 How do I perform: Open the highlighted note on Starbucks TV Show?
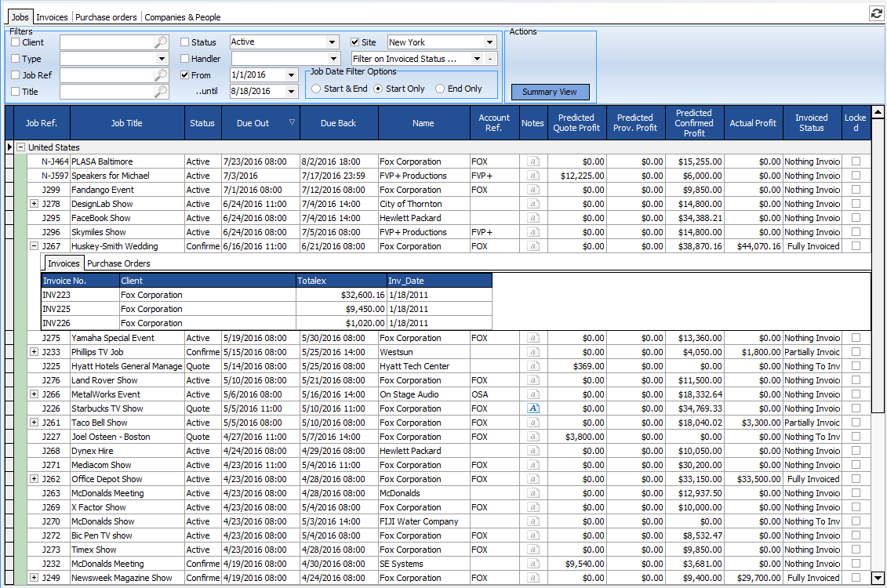pos(533,408)
